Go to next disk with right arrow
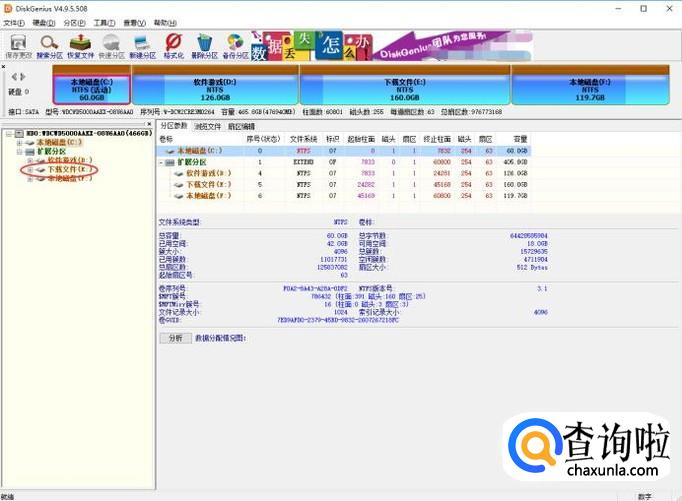The height and width of the screenshot is (501, 682). (x=23, y=77)
